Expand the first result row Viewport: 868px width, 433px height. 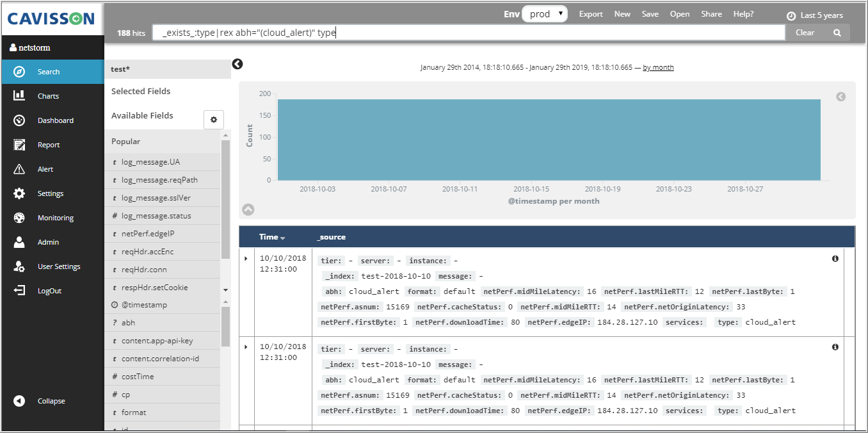(x=246, y=258)
